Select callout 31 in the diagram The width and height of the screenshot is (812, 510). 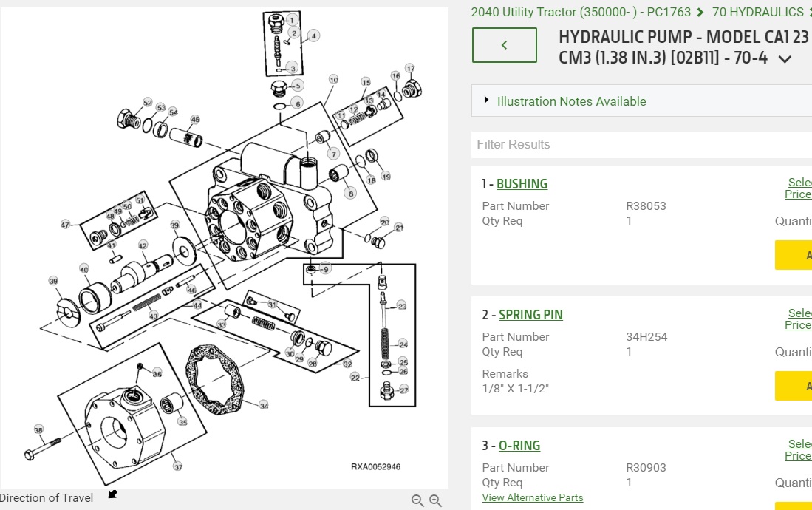pyautogui.click(x=273, y=305)
